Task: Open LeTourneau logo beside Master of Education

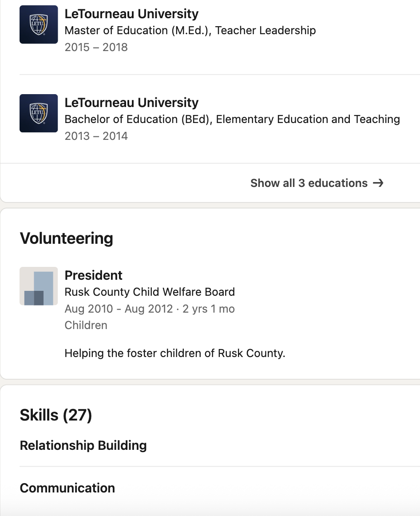Action: pos(39,24)
